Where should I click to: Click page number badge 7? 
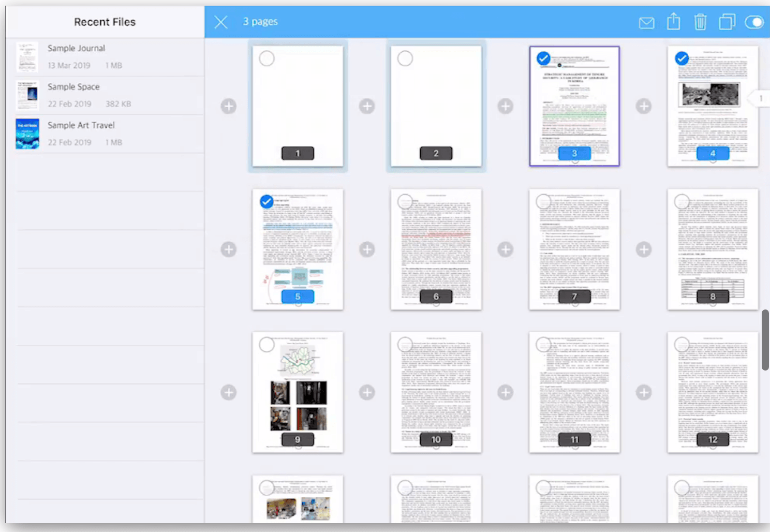pos(574,297)
